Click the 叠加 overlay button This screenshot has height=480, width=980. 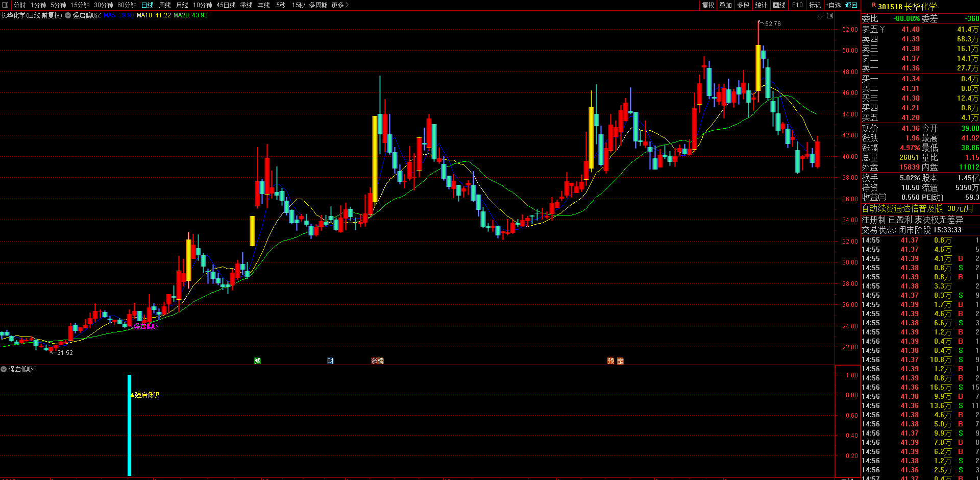725,5
